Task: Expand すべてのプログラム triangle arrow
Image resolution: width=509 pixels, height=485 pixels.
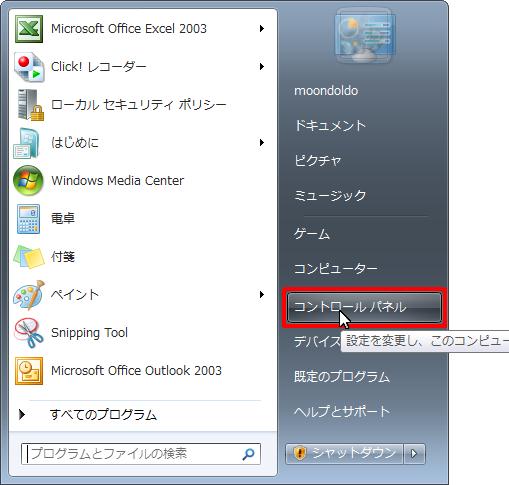Action: [x=22, y=414]
